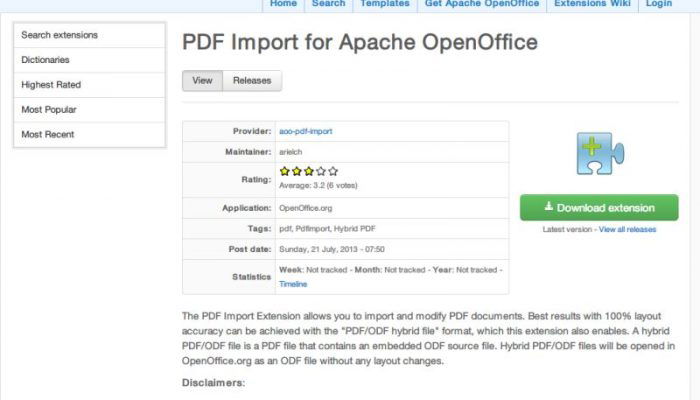Rate with the second star

pos(296,171)
